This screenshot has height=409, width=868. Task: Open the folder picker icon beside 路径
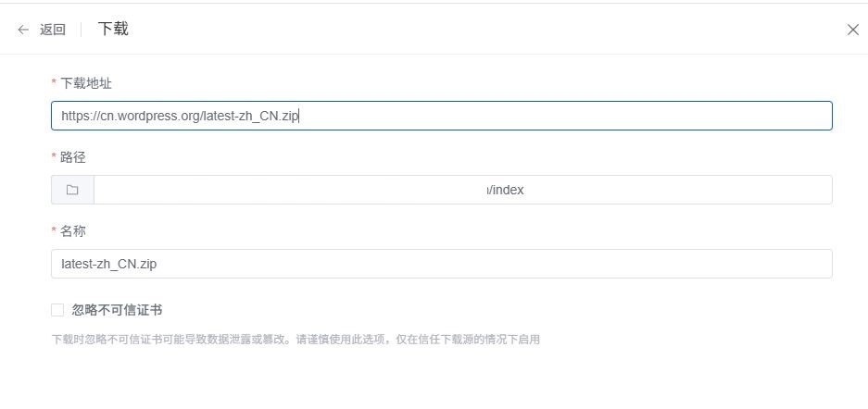72,190
